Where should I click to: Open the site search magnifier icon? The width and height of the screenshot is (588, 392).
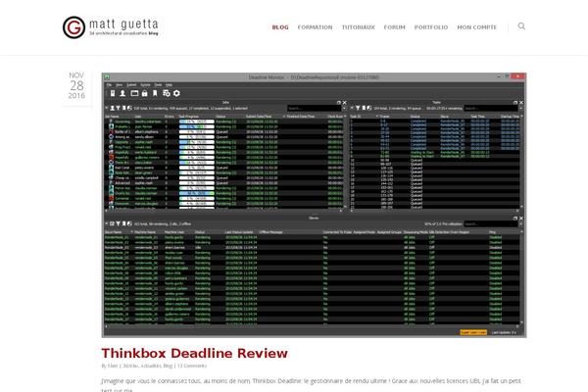point(521,26)
